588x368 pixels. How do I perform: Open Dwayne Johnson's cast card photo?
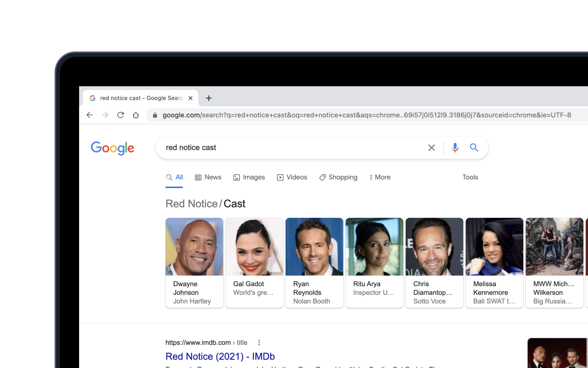point(194,247)
